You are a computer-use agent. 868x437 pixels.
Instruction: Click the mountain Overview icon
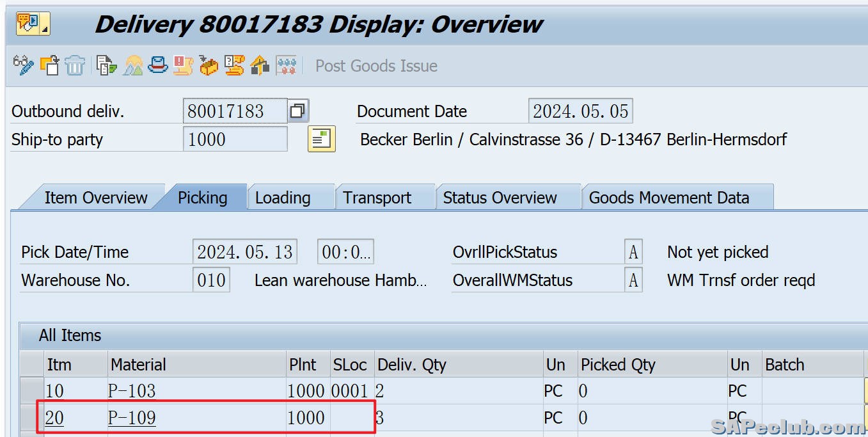[133, 65]
